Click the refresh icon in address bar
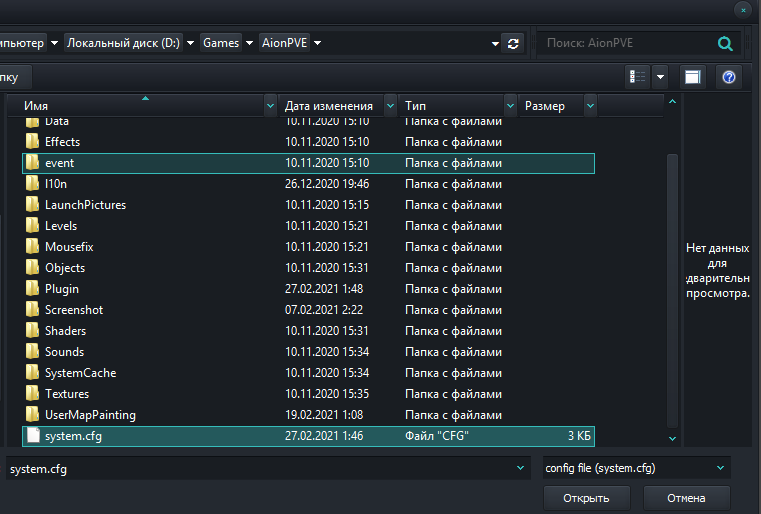Viewport: 761px width, 514px height. [513, 44]
